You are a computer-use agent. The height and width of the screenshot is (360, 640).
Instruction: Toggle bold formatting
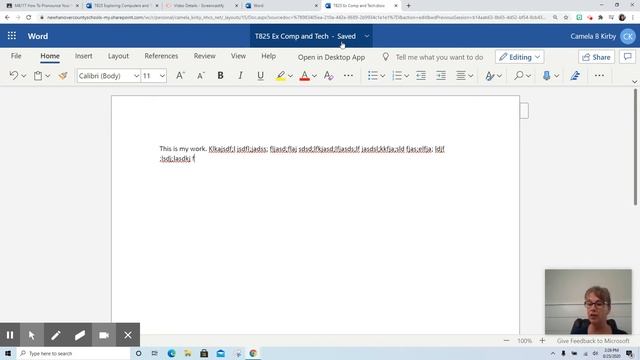pos(220,76)
